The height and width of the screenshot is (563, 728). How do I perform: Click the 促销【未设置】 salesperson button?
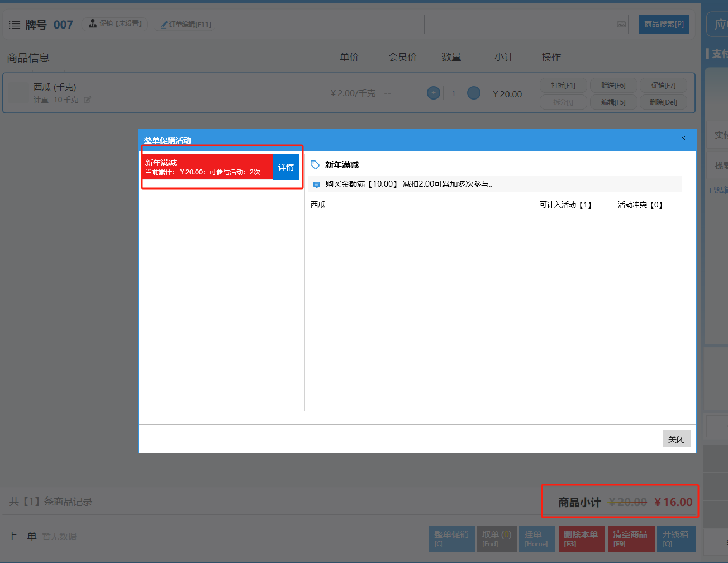[x=115, y=24]
